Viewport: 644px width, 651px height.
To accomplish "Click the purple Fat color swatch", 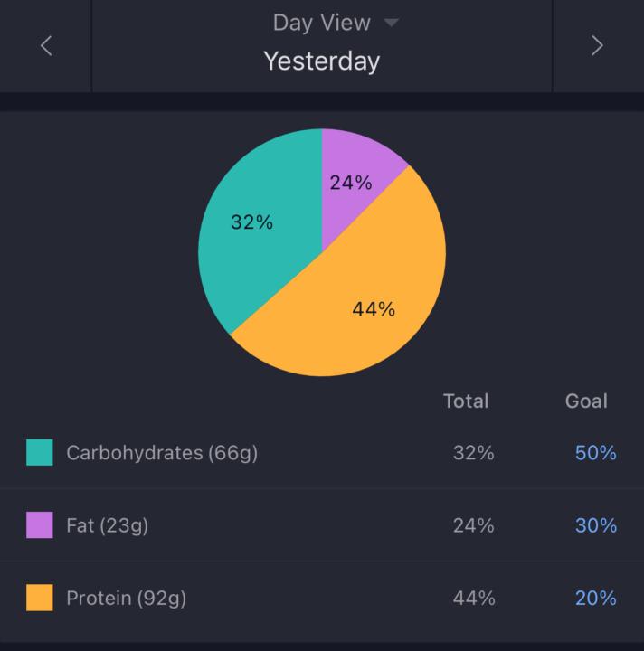I will [x=40, y=525].
